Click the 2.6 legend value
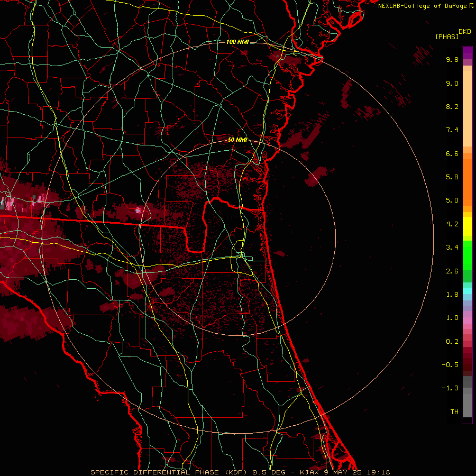The height and width of the screenshot is (476, 476). (452, 271)
